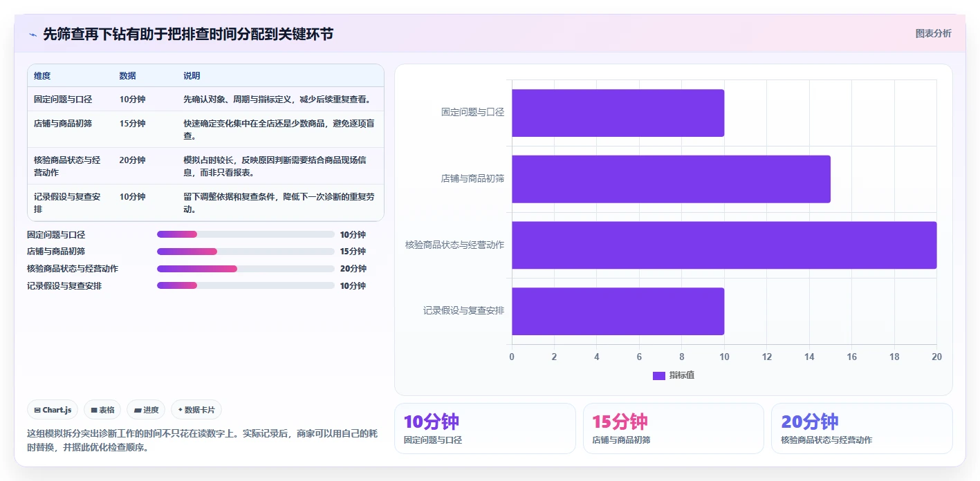The height and width of the screenshot is (481, 980).
Task: Click the 店铺与商品初筛 progress bar
Action: point(246,252)
